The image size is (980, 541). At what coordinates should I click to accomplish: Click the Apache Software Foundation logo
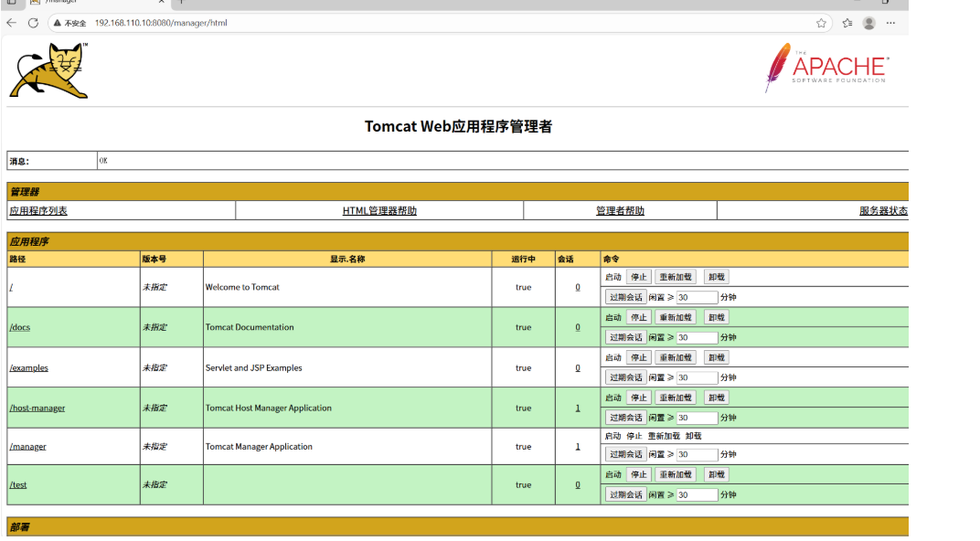click(x=826, y=68)
